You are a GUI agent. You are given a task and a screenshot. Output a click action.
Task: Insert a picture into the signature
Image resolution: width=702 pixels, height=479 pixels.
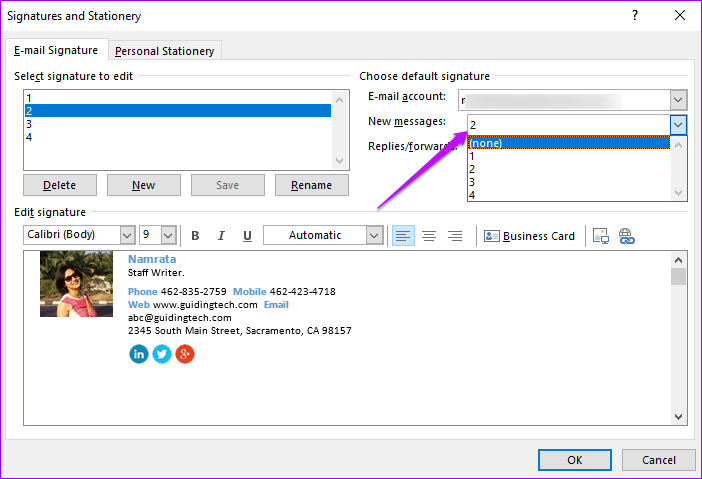(x=600, y=235)
